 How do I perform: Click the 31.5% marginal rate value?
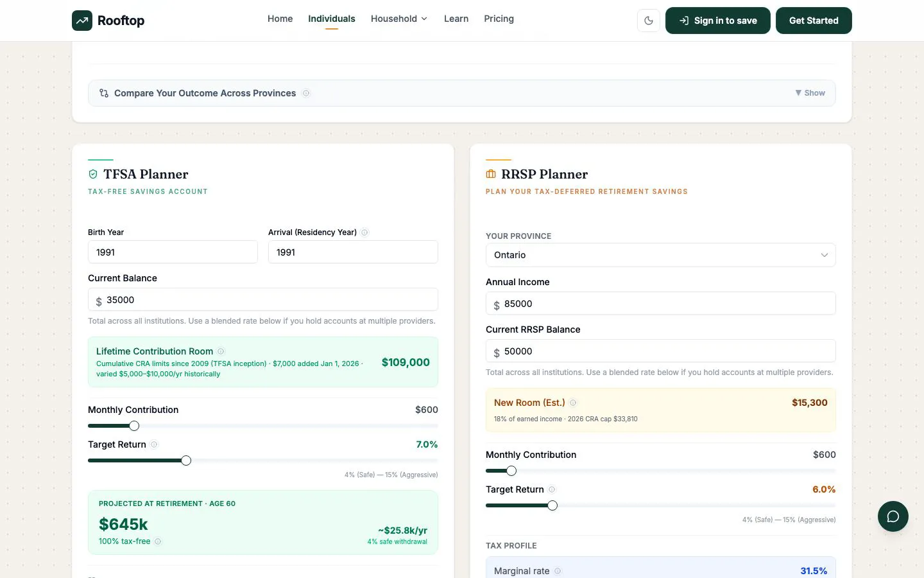814,571
